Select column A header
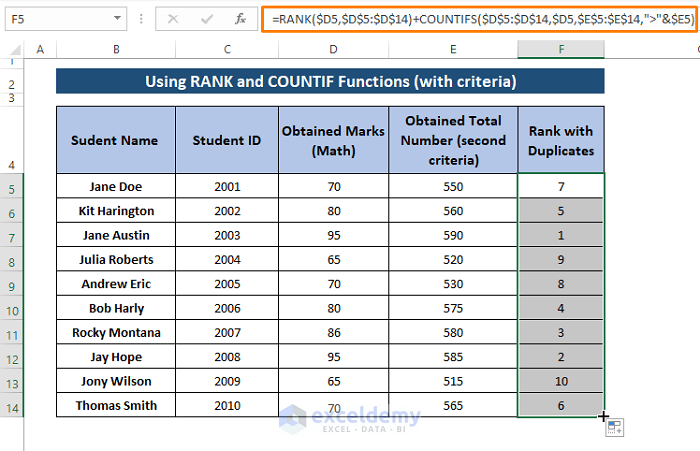The image size is (700, 451). (40, 49)
